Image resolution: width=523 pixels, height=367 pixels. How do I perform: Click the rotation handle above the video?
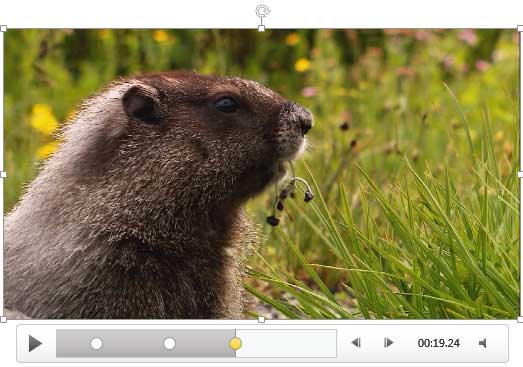262,11
